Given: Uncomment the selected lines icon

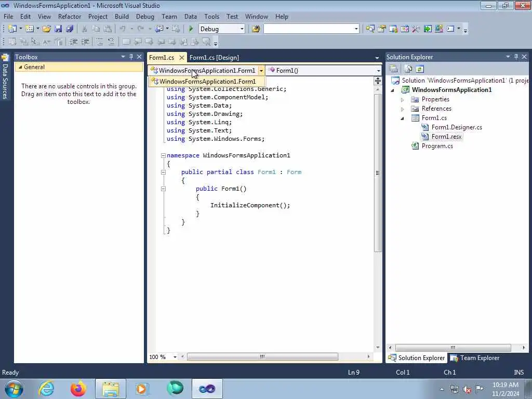Looking at the screenshot, I should click(111, 42).
